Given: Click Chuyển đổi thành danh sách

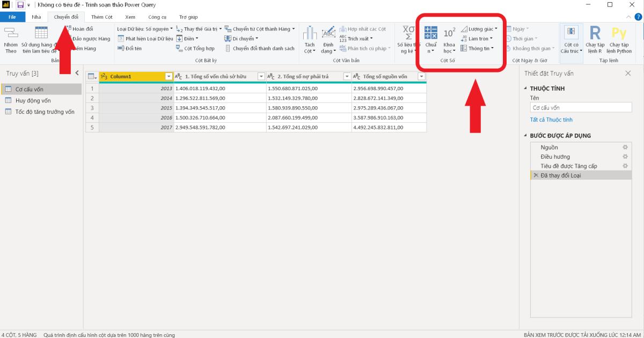Looking at the screenshot, I should 259,48.
